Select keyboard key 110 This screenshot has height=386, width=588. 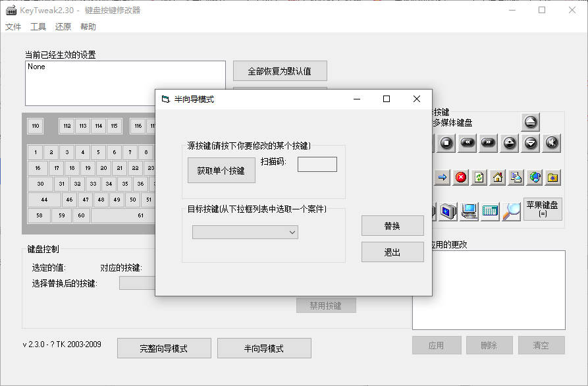36,126
